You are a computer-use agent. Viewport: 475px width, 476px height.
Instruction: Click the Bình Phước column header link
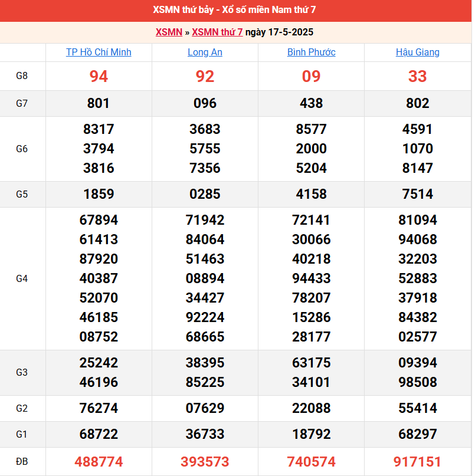click(x=311, y=52)
